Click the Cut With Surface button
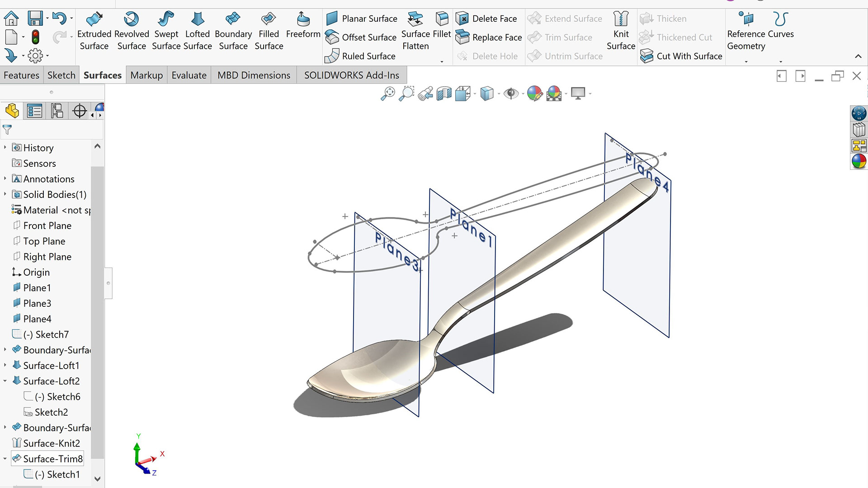This screenshot has width=868, height=488. 681,56
